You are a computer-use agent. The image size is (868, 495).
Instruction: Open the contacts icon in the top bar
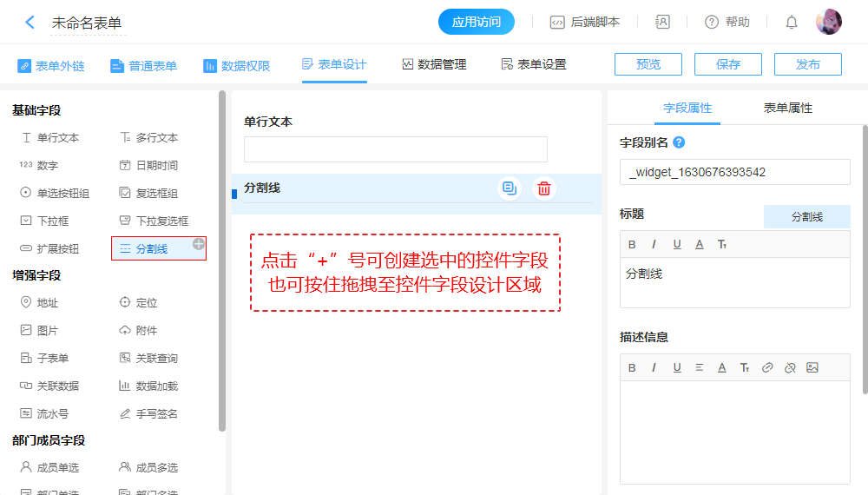(x=662, y=23)
